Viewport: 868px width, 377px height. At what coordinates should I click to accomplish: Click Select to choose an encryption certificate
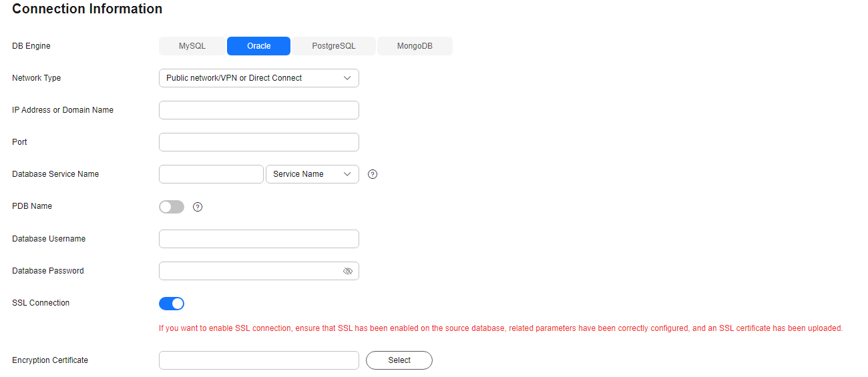(x=399, y=360)
